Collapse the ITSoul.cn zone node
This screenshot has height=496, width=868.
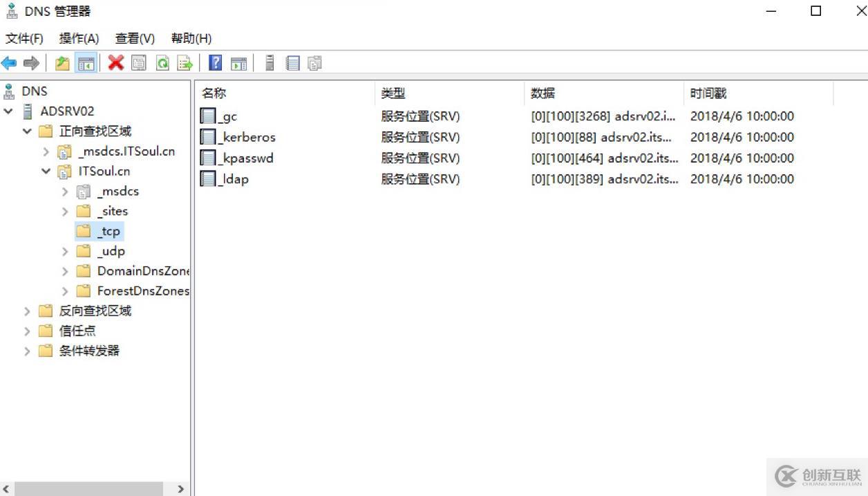[x=46, y=171]
